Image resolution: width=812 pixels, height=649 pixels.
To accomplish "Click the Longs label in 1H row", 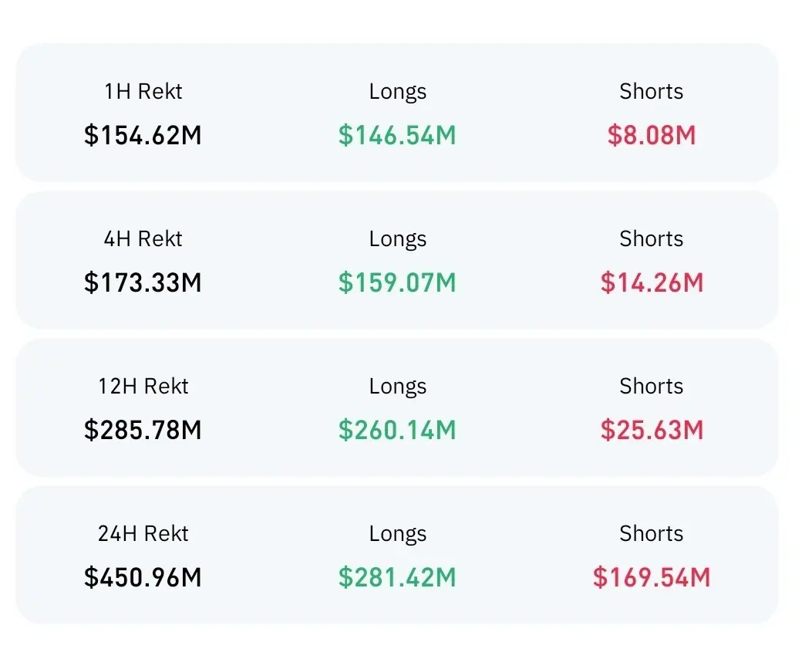I will coord(397,91).
